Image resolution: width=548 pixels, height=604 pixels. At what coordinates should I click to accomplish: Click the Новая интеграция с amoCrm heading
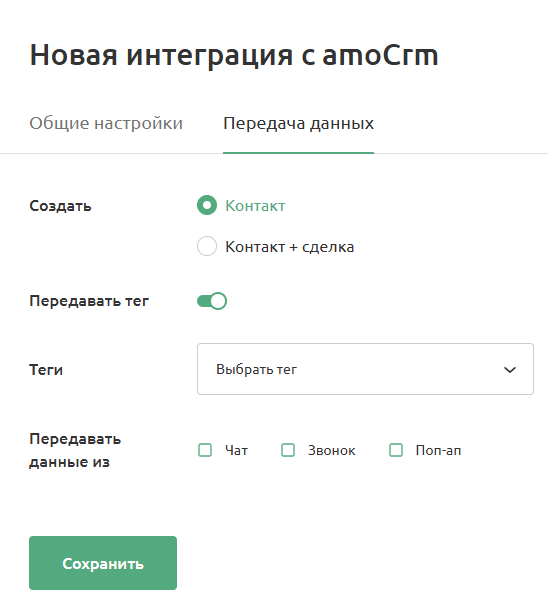coord(234,55)
